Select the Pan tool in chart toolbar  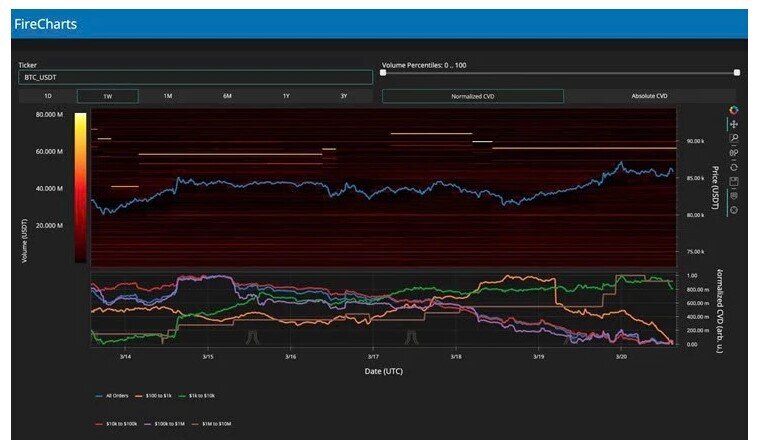point(734,125)
